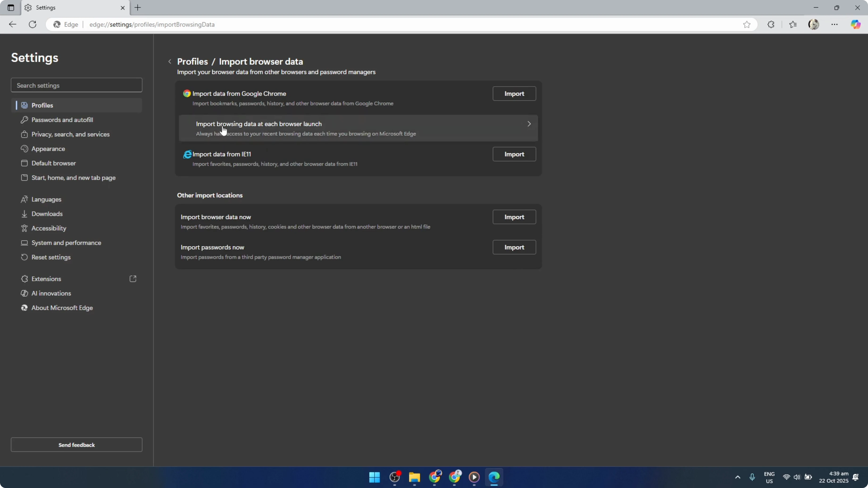Viewport: 868px width, 488px height.
Task: Click the battery tray icon
Action: [x=808, y=477]
